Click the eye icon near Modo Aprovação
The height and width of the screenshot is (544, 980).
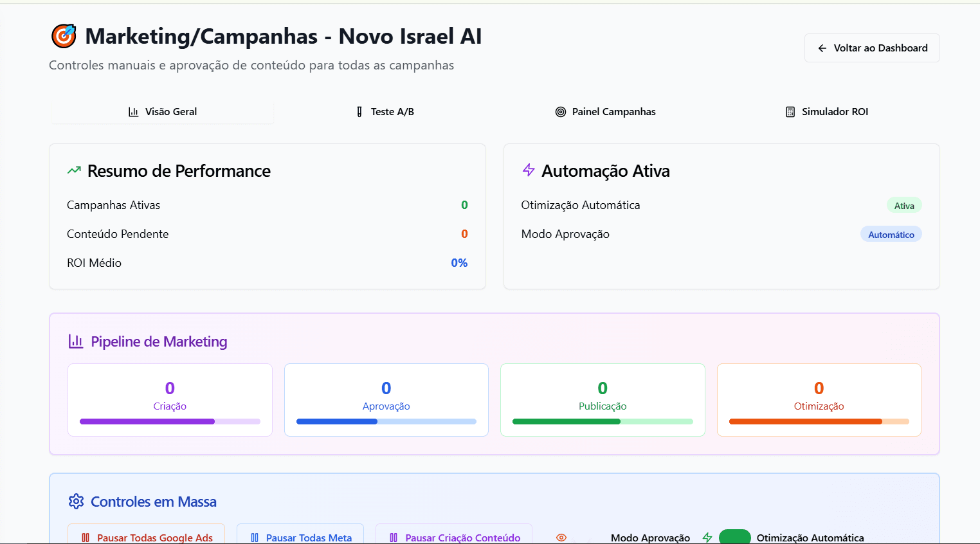[x=561, y=536]
